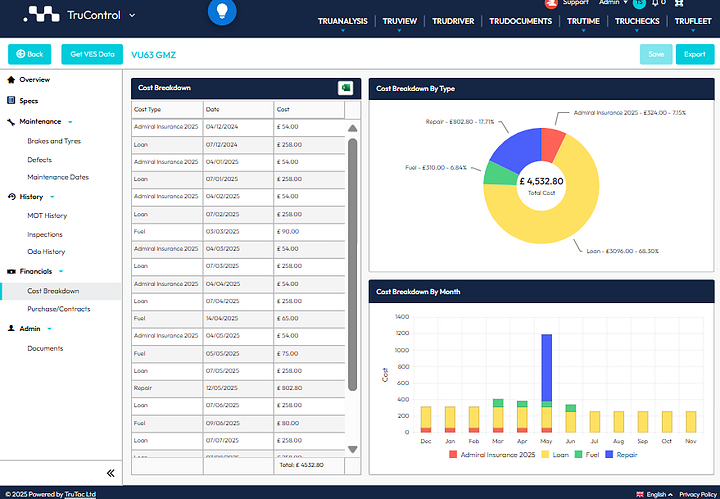Collapse the History section chevron
This screenshot has width=720, height=499.
click(52, 197)
